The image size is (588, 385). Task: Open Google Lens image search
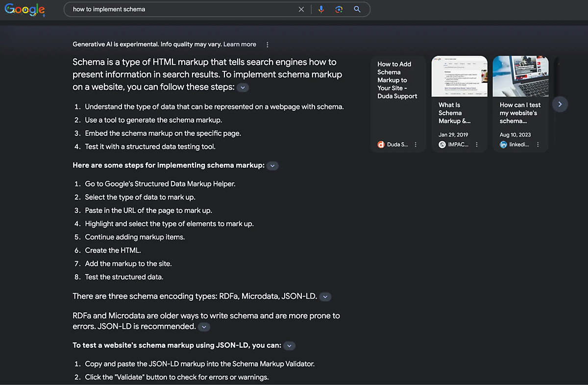[x=339, y=9]
